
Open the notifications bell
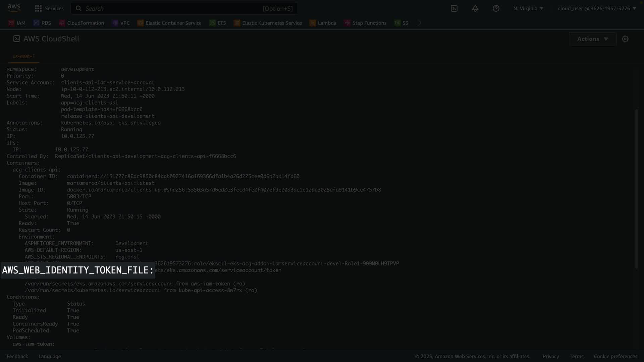pos(475,8)
